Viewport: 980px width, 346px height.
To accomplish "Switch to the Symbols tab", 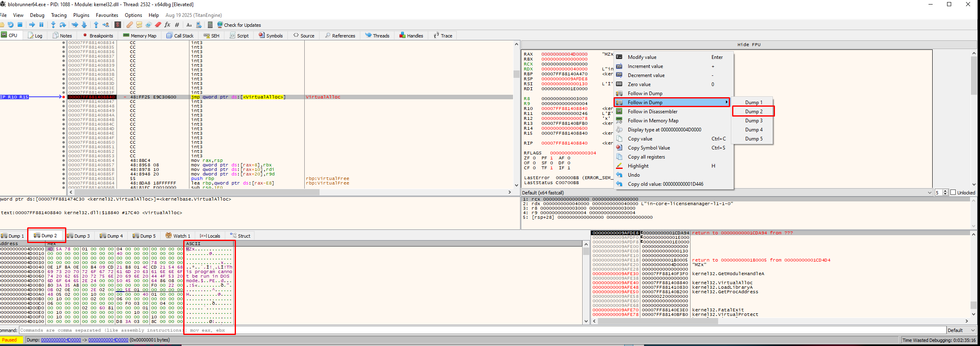I will [271, 35].
